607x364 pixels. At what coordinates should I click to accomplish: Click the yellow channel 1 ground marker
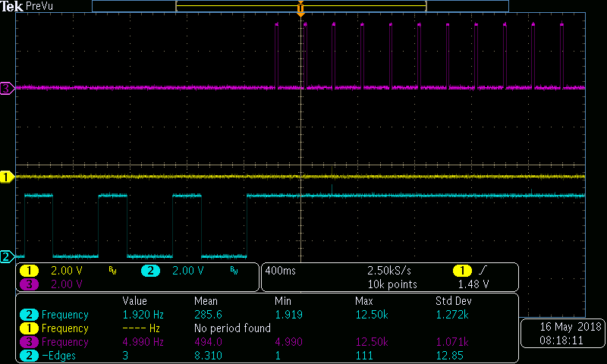coord(7,177)
